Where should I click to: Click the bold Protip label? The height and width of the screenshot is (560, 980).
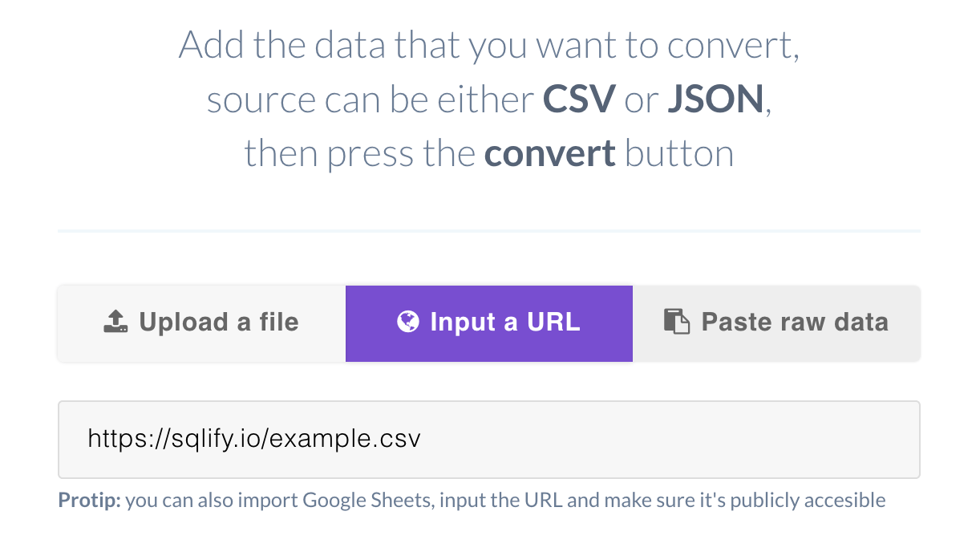pyautogui.click(x=89, y=501)
